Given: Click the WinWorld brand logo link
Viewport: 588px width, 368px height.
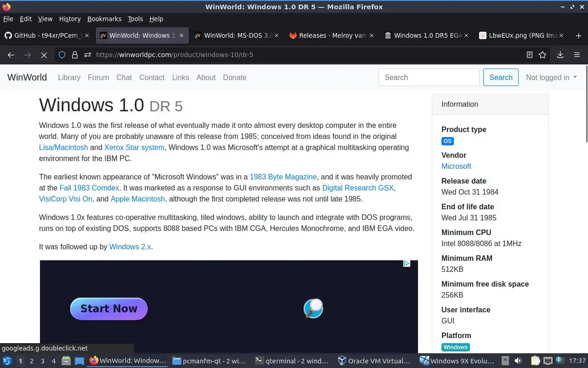Looking at the screenshot, I should coord(27,77).
